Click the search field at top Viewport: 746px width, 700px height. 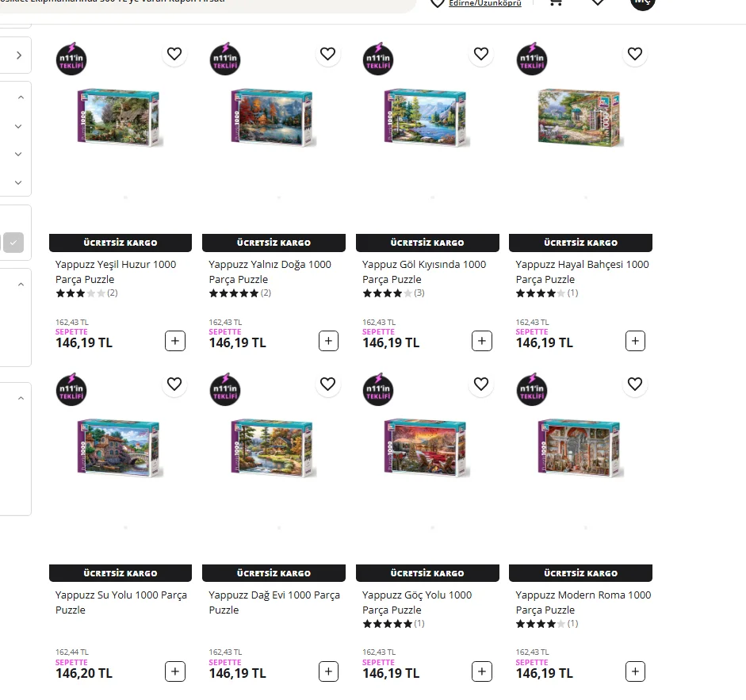[x=206, y=3]
